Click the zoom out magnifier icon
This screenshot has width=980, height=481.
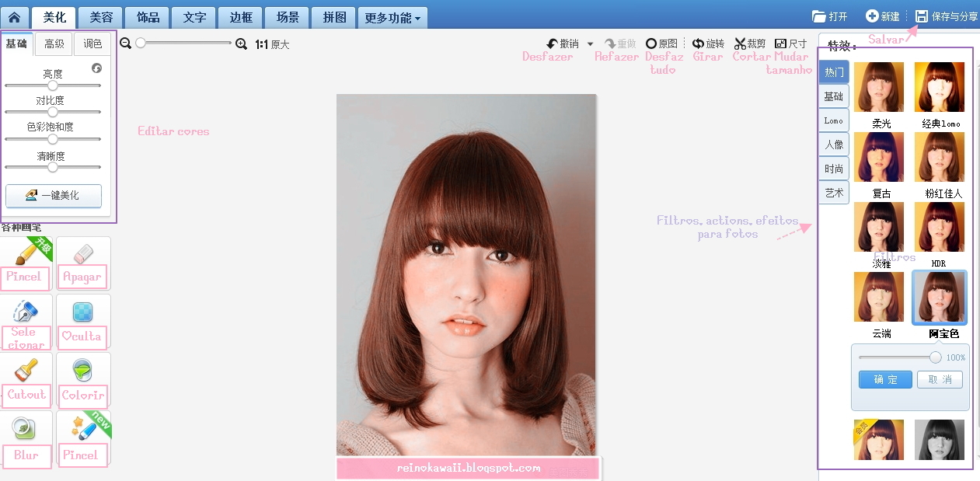pyautogui.click(x=126, y=44)
